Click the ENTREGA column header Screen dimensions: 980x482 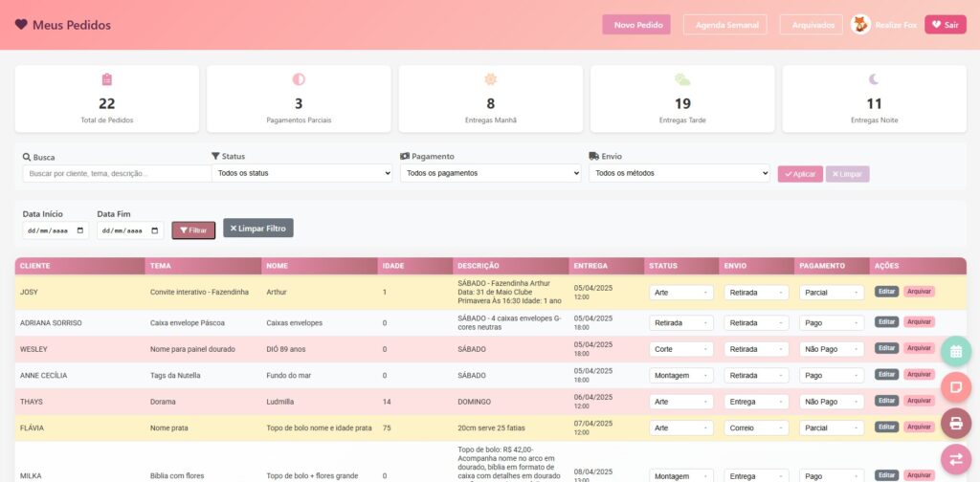click(606, 266)
